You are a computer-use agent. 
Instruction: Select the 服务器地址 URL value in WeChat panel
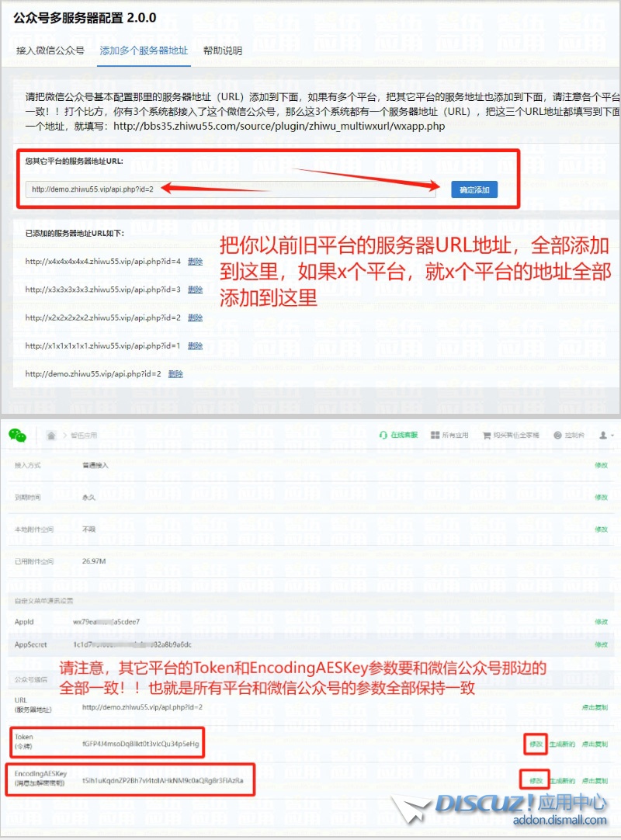click(x=142, y=707)
